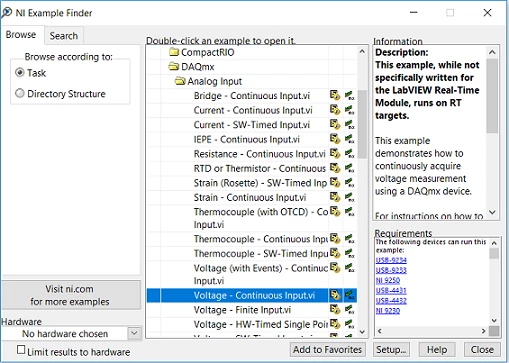Switch to the Browse tab
The height and width of the screenshot is (363, 509).
pos(21,35)
